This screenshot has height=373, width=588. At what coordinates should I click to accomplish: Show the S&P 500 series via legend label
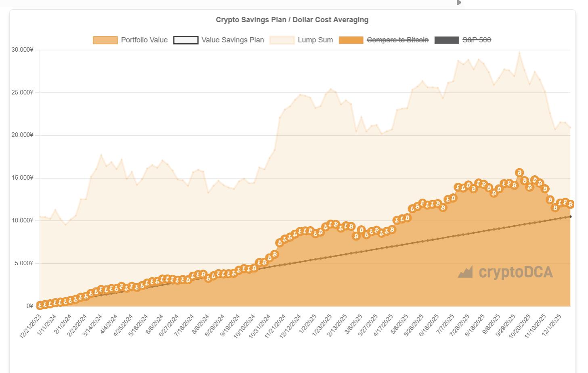477,40
